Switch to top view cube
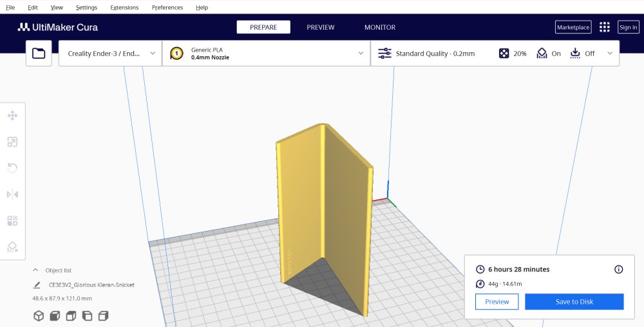This screenshot has height=327, width=644. coord(71,316)
